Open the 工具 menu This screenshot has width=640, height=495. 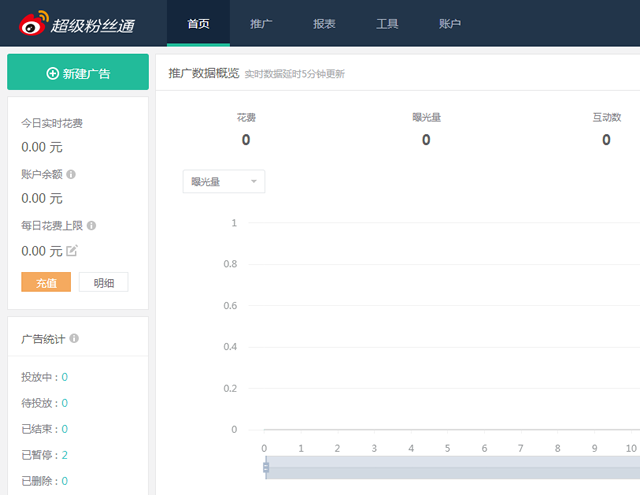[x=387, y=24]
